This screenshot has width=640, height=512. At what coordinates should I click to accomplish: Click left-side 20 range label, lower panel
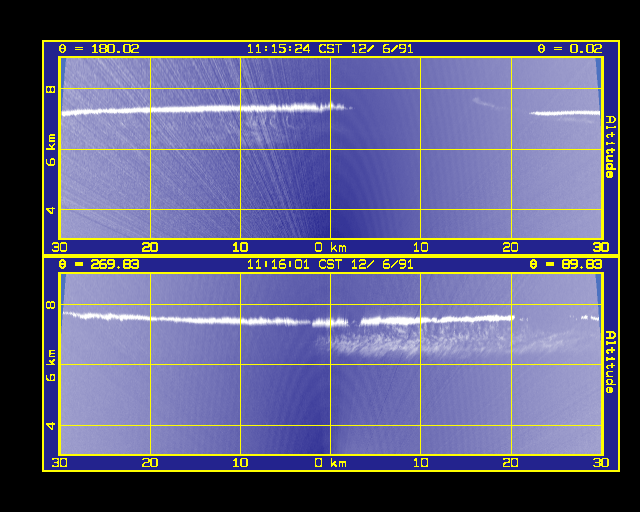tap(150, 463)
